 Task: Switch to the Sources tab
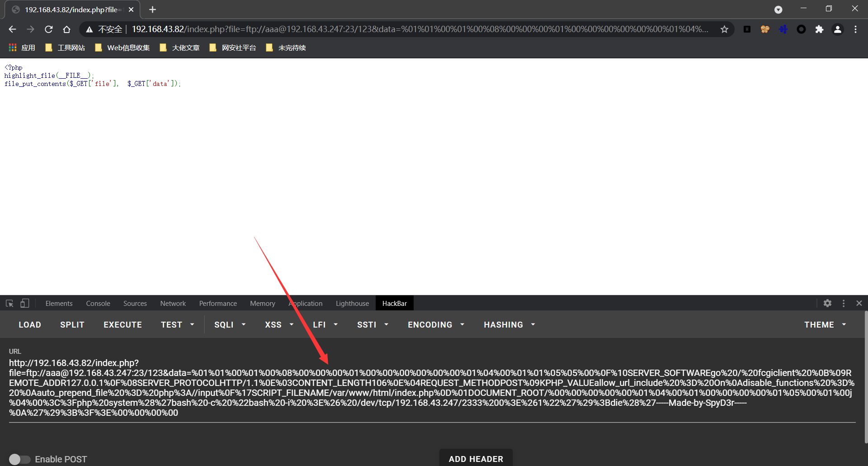pyautogui.click(x=135, y=303)
